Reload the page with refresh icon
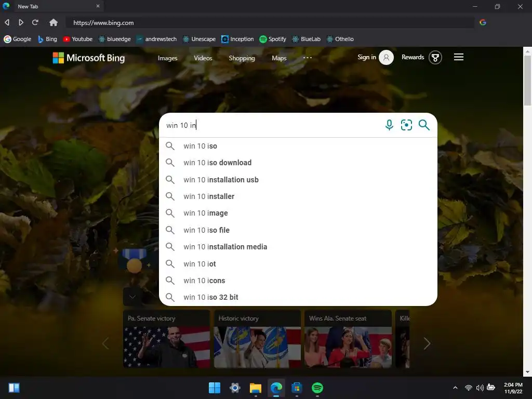Image resolution: width=532 pixels, height=399 pixels. 35,22
